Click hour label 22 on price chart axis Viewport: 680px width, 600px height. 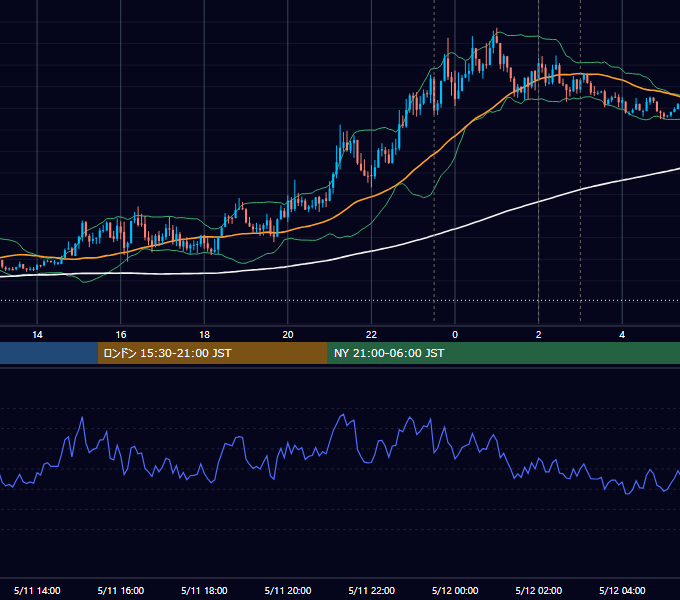click(x=371, y=335)
